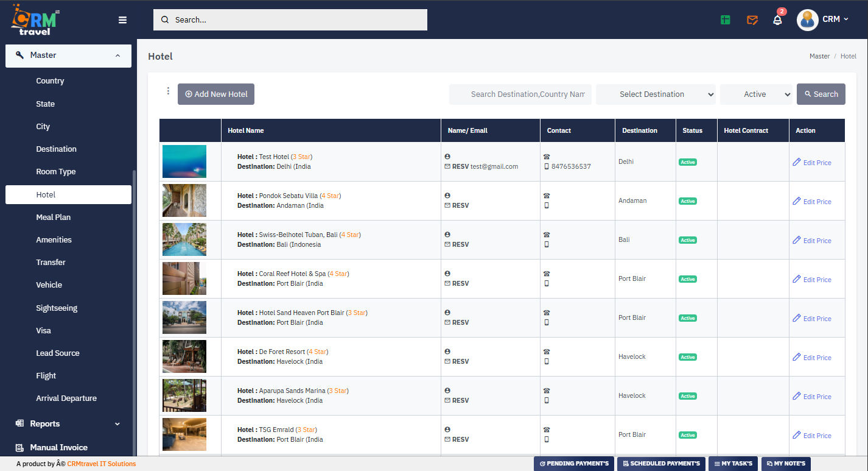
Task: Open the Active status filter dropdown
Action: 756,94
